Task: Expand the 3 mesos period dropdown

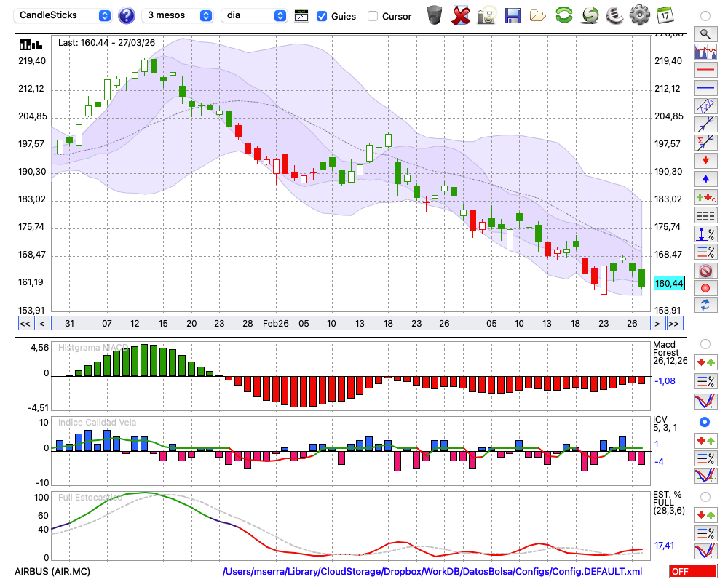Action: [x=178, y=15]
